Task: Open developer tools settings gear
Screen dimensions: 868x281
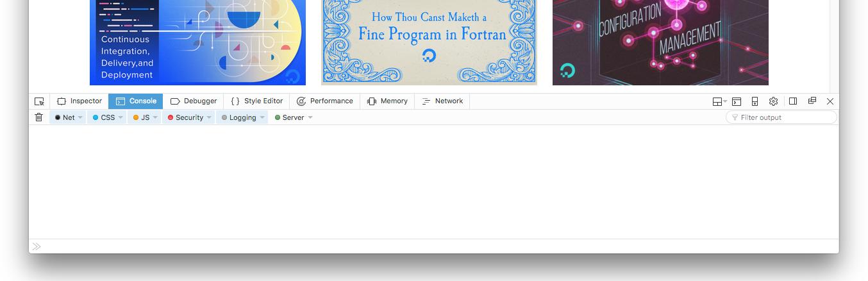Action: click(773, 101)
